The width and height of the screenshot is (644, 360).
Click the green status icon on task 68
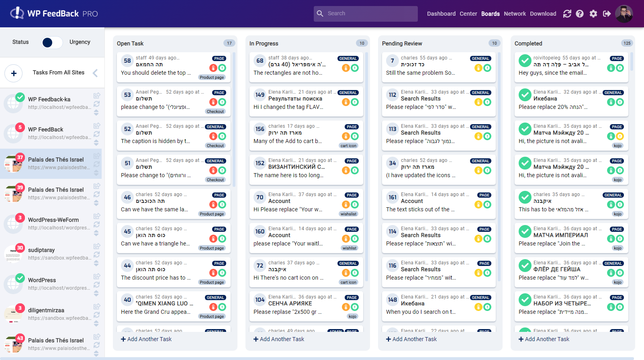pyautogui.click(x=355, y=68)
